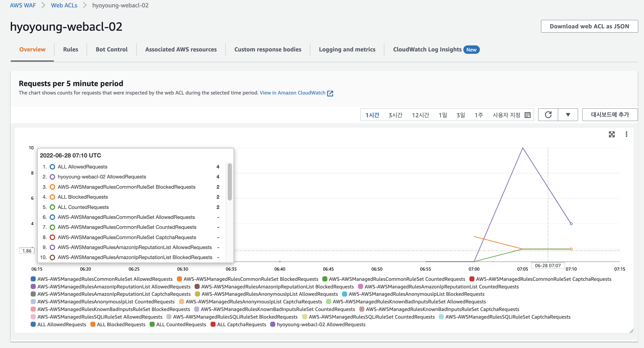Switch to the Rules tab

(70, 49)
